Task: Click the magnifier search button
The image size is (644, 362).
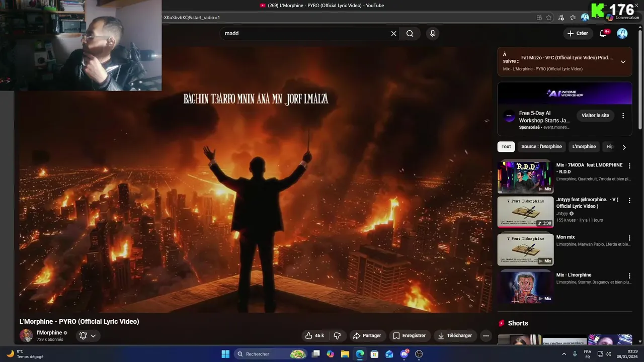Action: click(x=410, y=34)
